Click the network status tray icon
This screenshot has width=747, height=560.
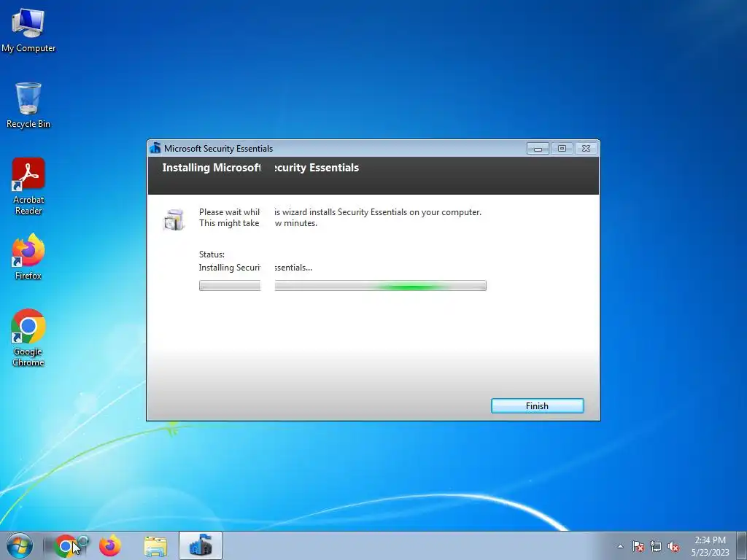(x=656, y=546)
